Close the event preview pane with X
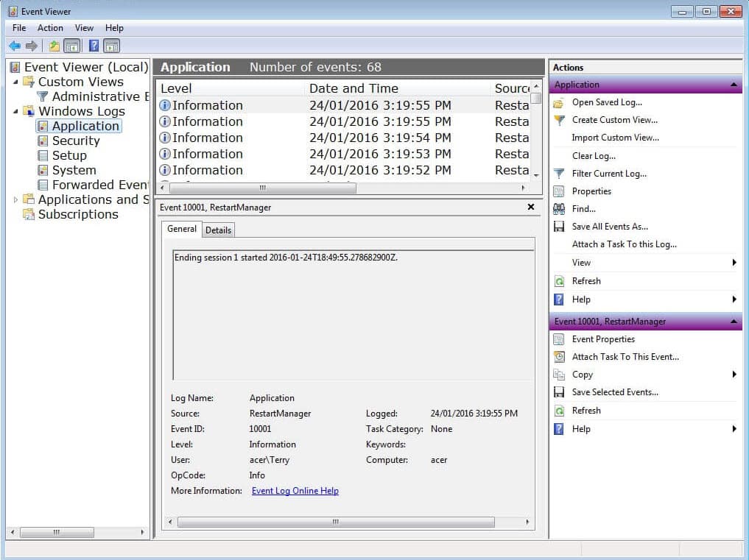 tap(531, 207)
